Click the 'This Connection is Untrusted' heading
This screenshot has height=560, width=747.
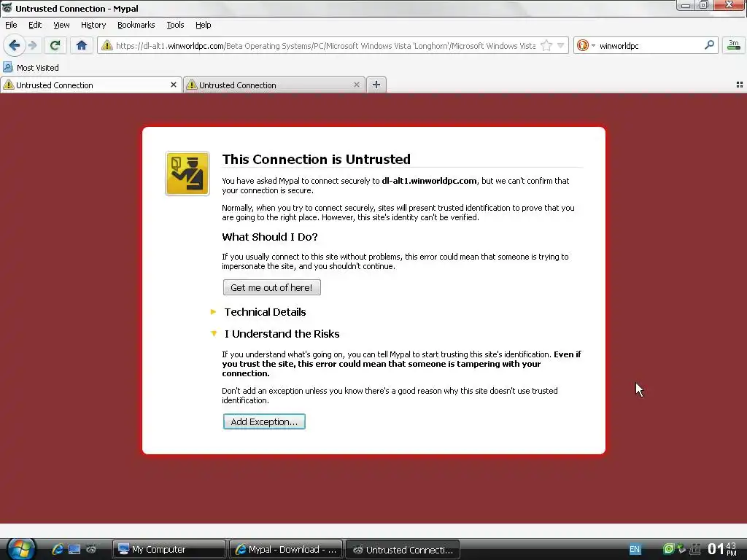(317, 159)
